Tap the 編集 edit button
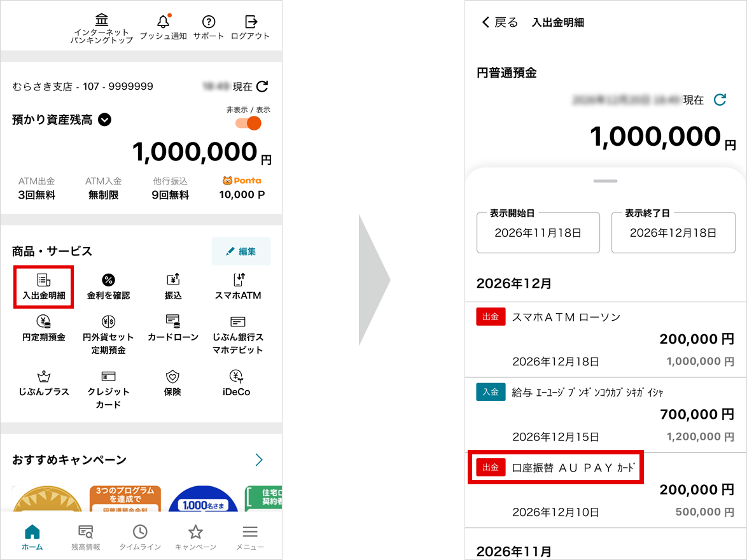This screenshot has height=560, width=747. coord(241,251)
